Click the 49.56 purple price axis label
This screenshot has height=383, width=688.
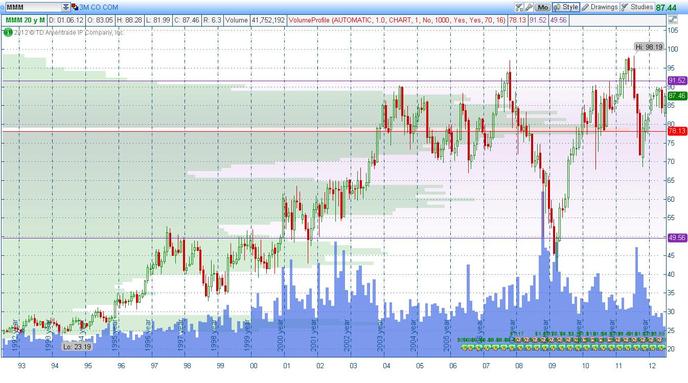677,237
